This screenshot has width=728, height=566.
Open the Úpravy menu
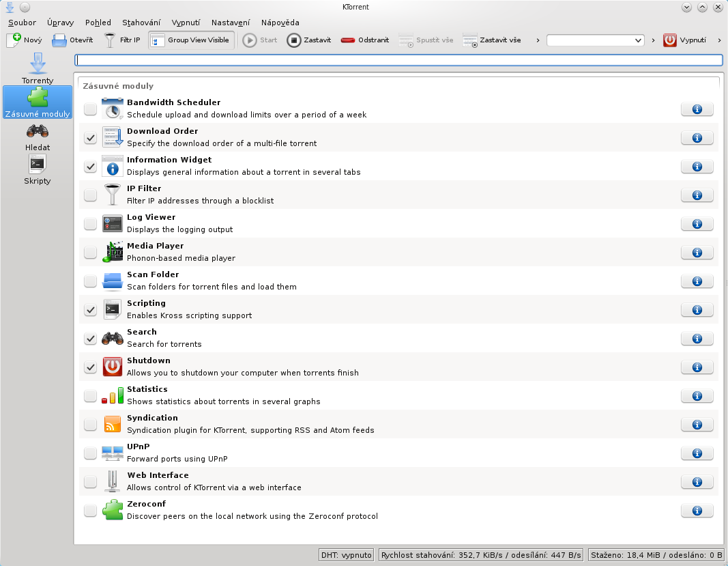tap(60, 23)
